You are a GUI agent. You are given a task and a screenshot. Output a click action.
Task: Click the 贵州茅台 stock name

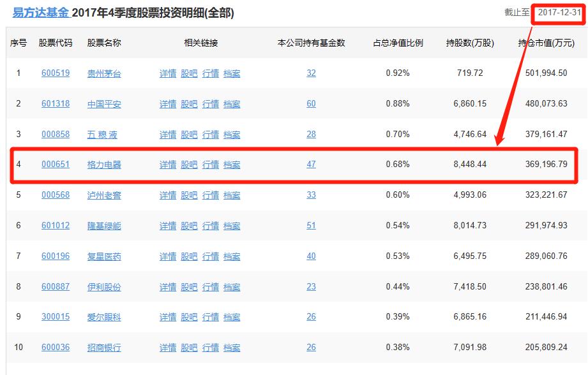coord(104,73)
